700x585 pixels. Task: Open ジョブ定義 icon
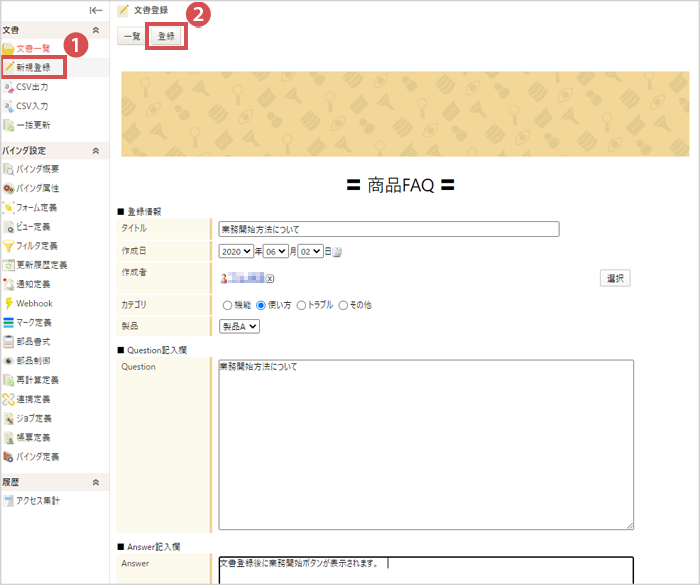click(8, 418)
